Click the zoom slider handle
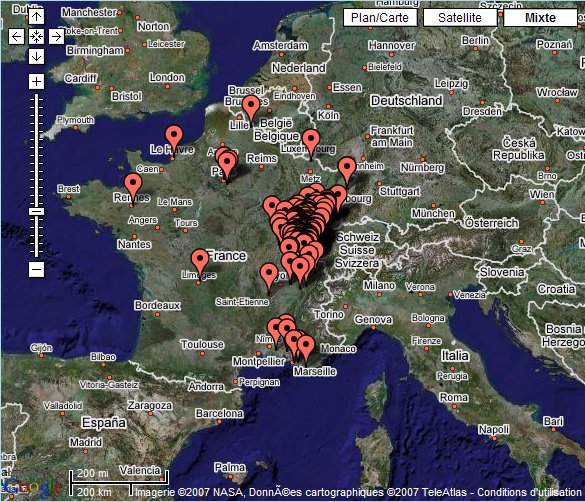 click(36, 211)
